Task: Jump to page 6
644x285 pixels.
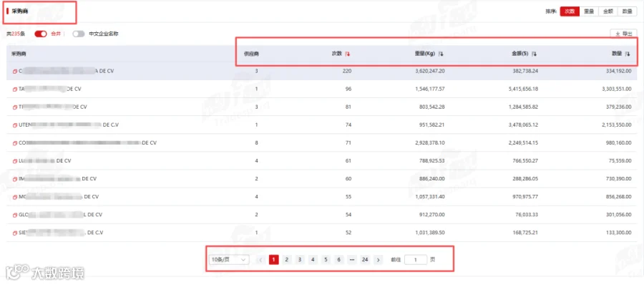Action: [339, 259]
